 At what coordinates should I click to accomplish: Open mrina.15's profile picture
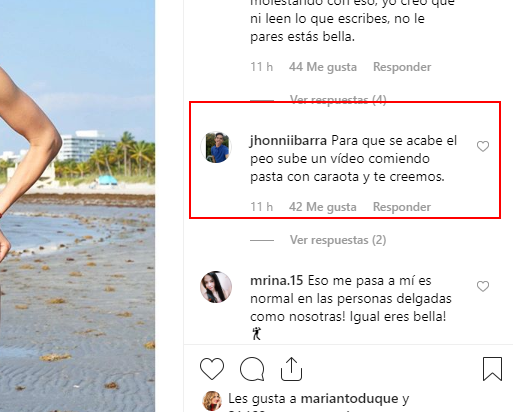click(x=216, y=287)
